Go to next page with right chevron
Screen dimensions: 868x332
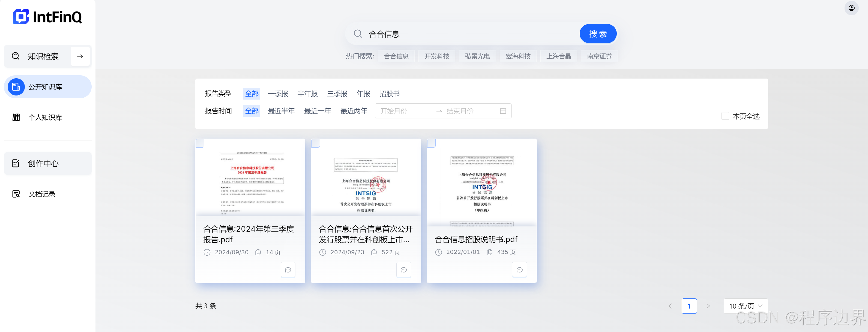pyautogui.click(x=708, y=306)
